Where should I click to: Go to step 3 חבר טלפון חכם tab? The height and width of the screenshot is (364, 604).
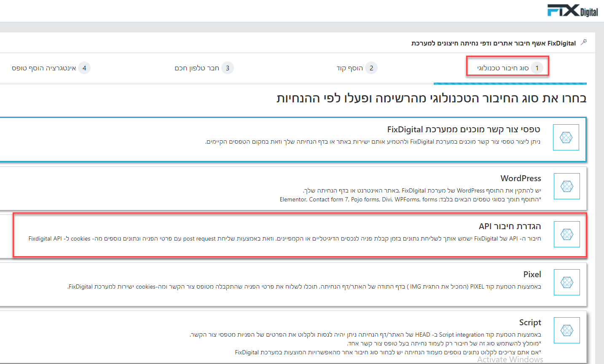[204, 68]
